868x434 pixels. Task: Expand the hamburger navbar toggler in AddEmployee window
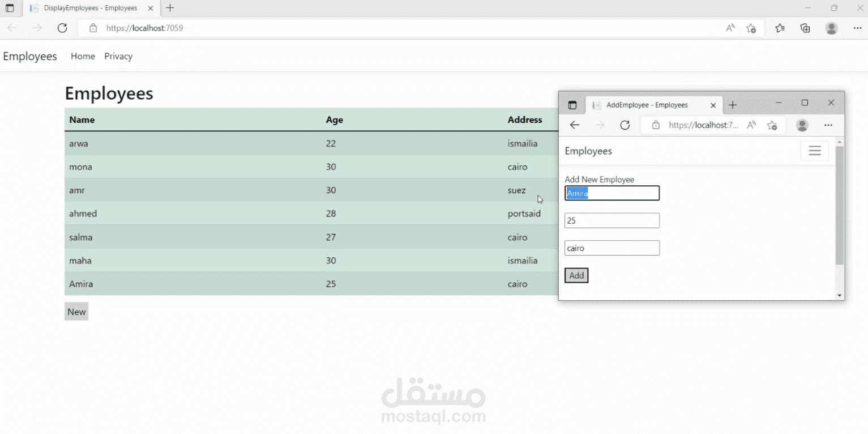[x=815, y=151]
